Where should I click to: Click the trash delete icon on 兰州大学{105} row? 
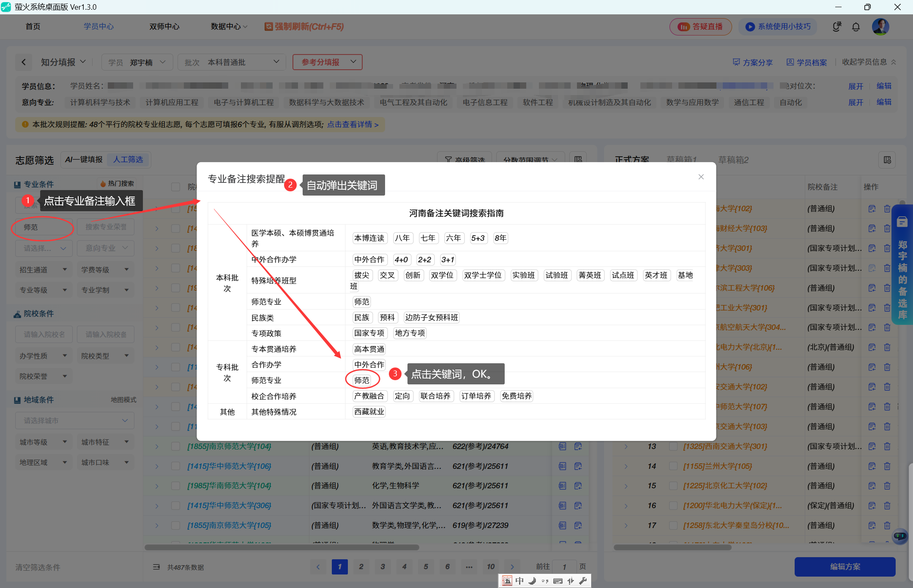point(887,466)
